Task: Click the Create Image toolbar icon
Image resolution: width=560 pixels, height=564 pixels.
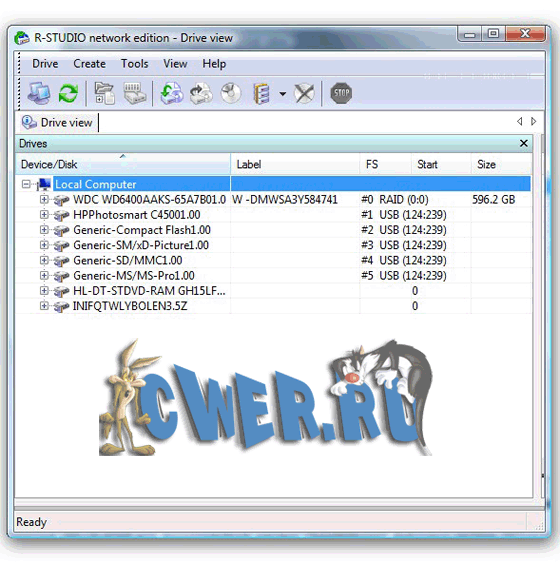Action: tap(201, 94)
